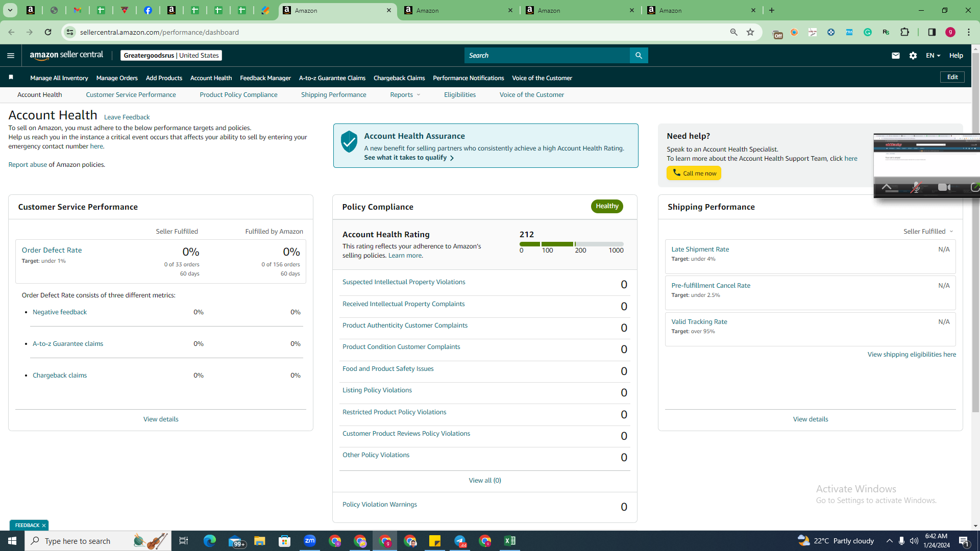Click the search magnifier button

point(639,56)
